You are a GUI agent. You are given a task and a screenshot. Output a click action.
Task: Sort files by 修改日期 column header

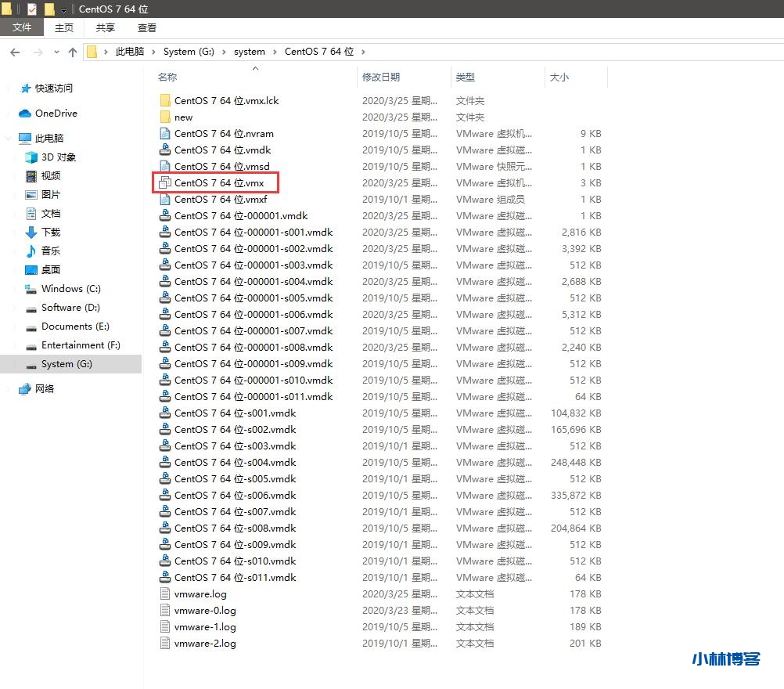pyautogui.click(x=381, y=78)
